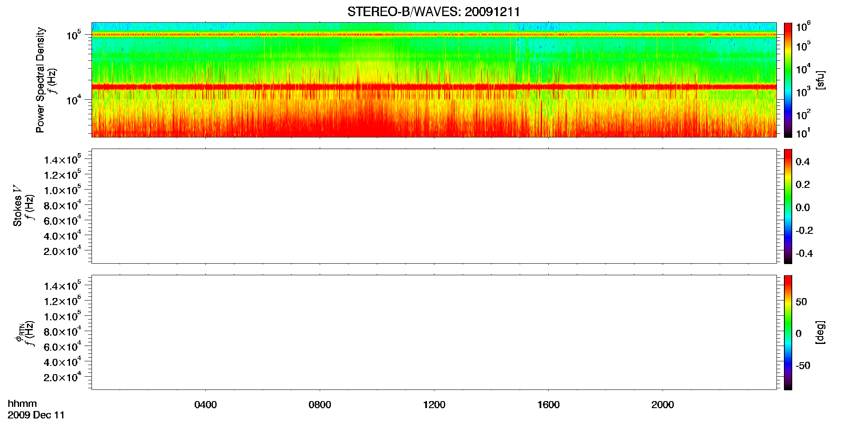Click the 2009 Dec 11 date label

click(36, 415)
